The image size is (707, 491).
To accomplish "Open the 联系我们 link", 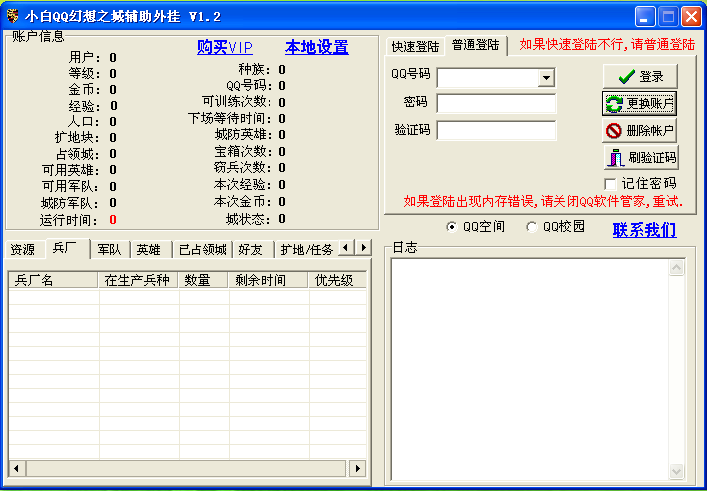I will coord(644,230).
